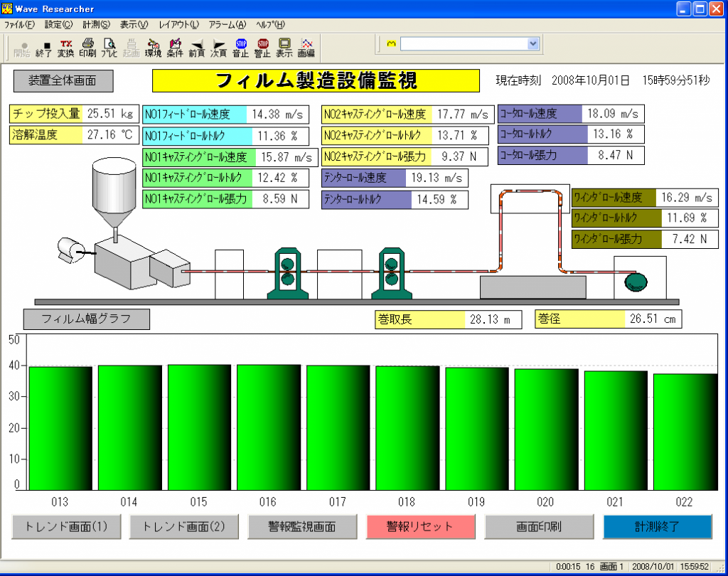This screenshot has height=576, width=728.
Task: Click the 溶解温度 value 27.16 ℃
Action: [110, 135]
